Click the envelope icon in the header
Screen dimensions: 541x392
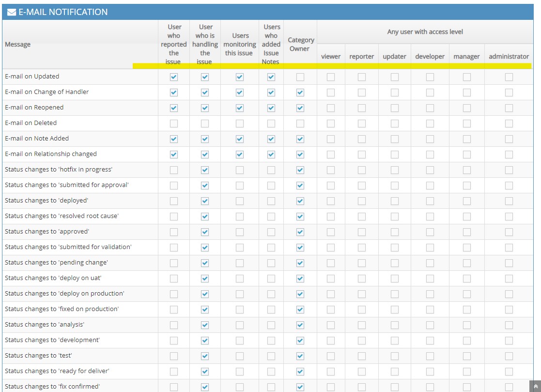point(12,12)
